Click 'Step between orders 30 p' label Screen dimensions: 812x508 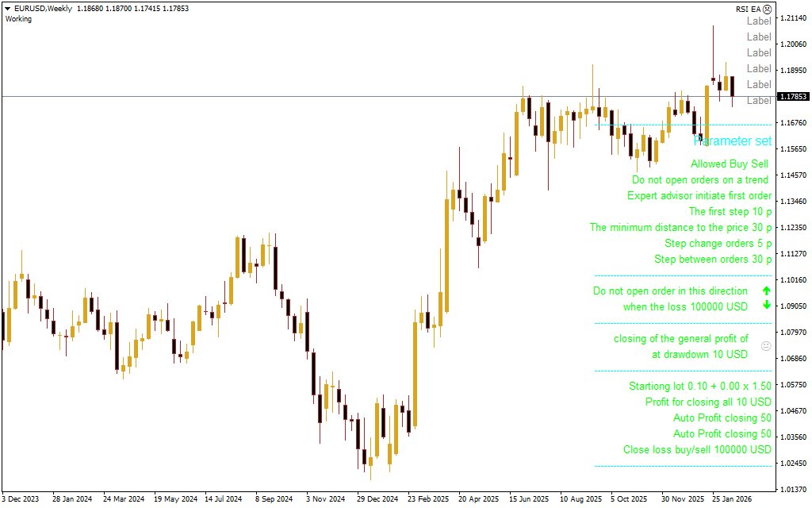coord(712,260)
